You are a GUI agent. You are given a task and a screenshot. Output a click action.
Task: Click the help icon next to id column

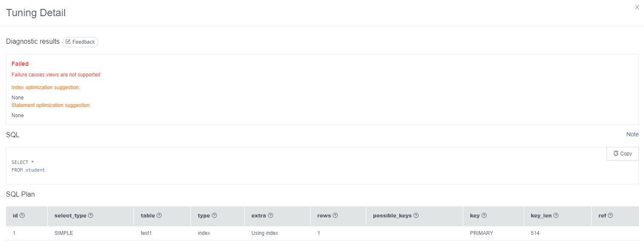click(x=22, y=215)
